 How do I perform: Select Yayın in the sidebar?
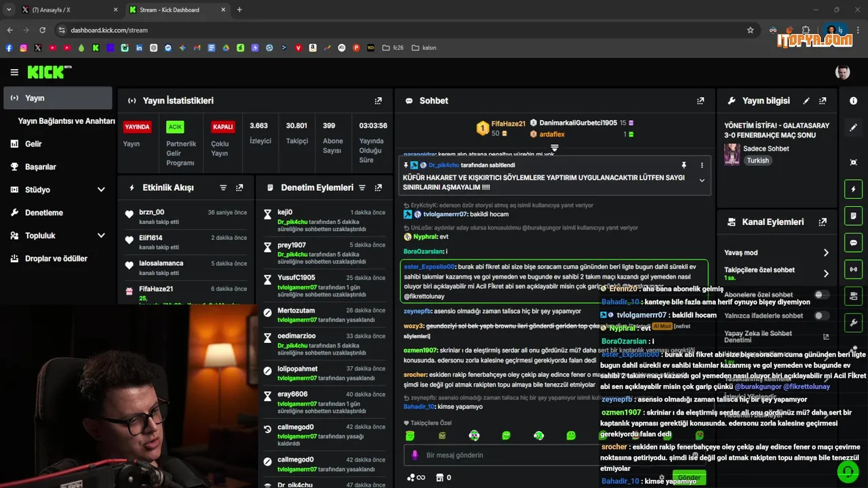pyautogui.click(x=58, y=98)
